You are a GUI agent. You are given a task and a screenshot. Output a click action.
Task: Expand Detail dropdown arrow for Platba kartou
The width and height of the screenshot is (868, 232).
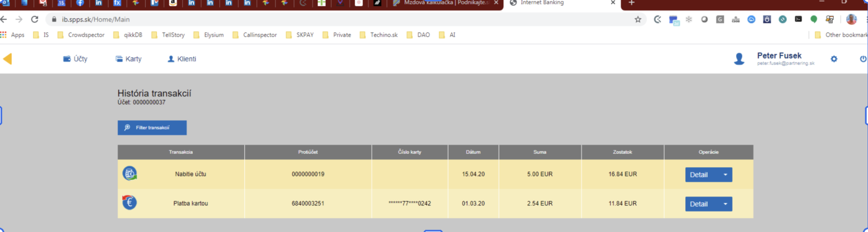[x=725, y=204]
